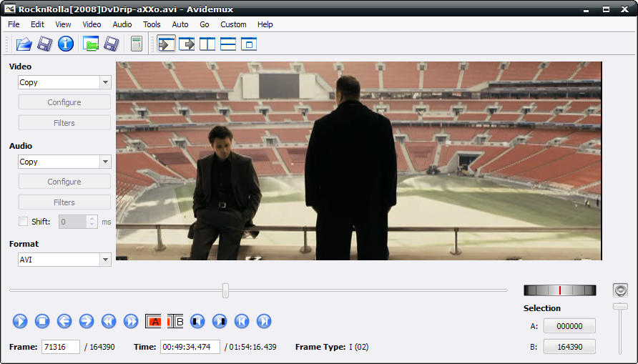
Task: Jump to previous keyframe
Action: pos(109,321)
